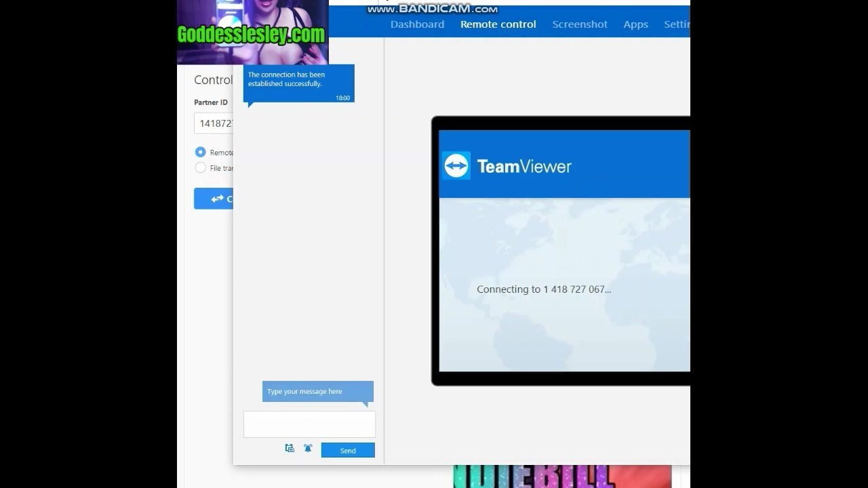
Task: Select the File transfer radio button
Action: point(200,167)
